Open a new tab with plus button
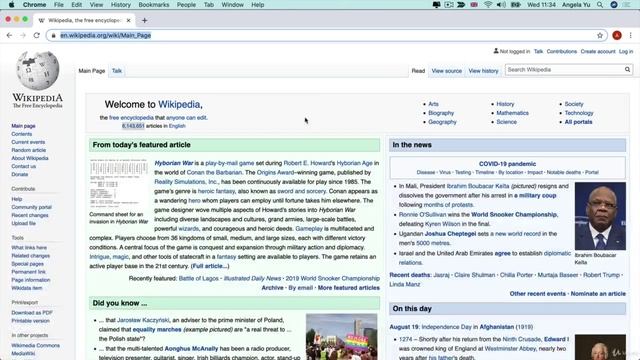The width and height of the screenshot is (640, 360). click(x=144, y=20)
